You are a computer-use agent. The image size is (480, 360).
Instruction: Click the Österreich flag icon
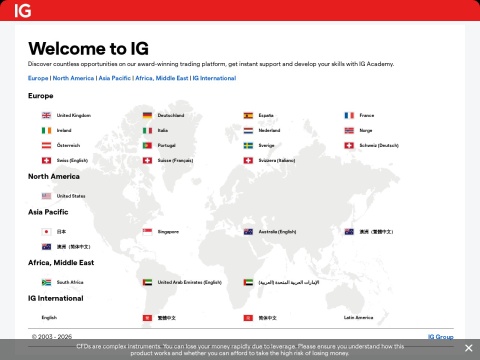[46, 145]
